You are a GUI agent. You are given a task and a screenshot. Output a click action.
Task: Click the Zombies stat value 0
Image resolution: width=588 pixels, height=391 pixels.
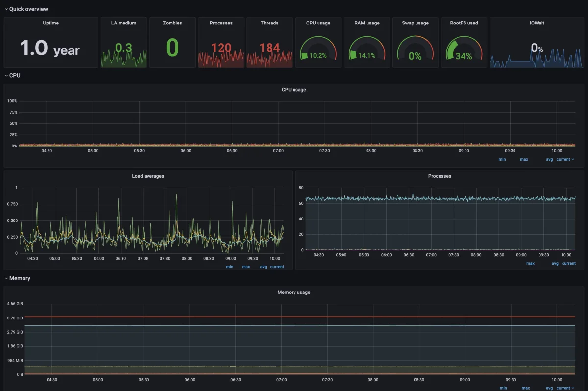pyautogui.click(x=172, y=48)
